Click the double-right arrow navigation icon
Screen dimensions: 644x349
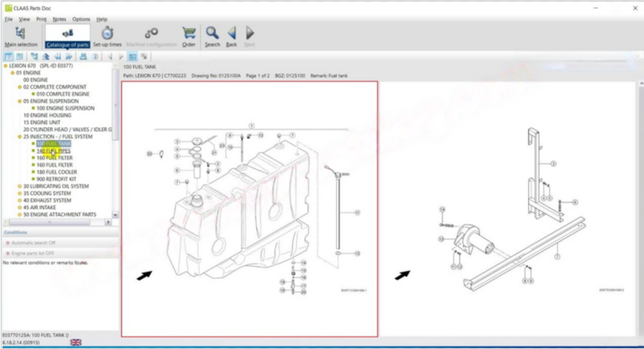pos(69,57)
